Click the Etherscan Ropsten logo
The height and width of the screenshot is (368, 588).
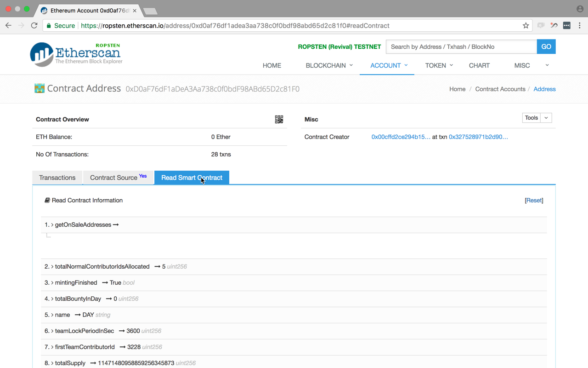76,54
